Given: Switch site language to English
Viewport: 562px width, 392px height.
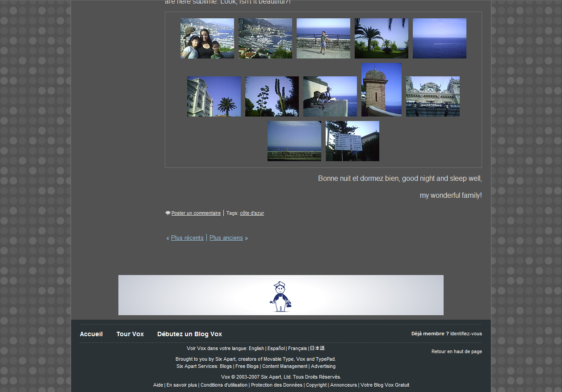Looking at the screenshot, I should 256,348.
